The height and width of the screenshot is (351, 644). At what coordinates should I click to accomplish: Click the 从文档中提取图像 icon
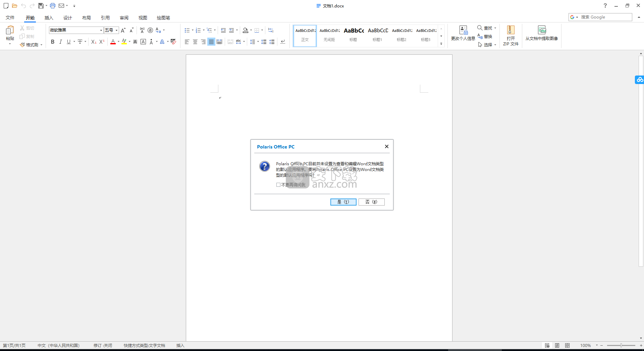[542, 30]
